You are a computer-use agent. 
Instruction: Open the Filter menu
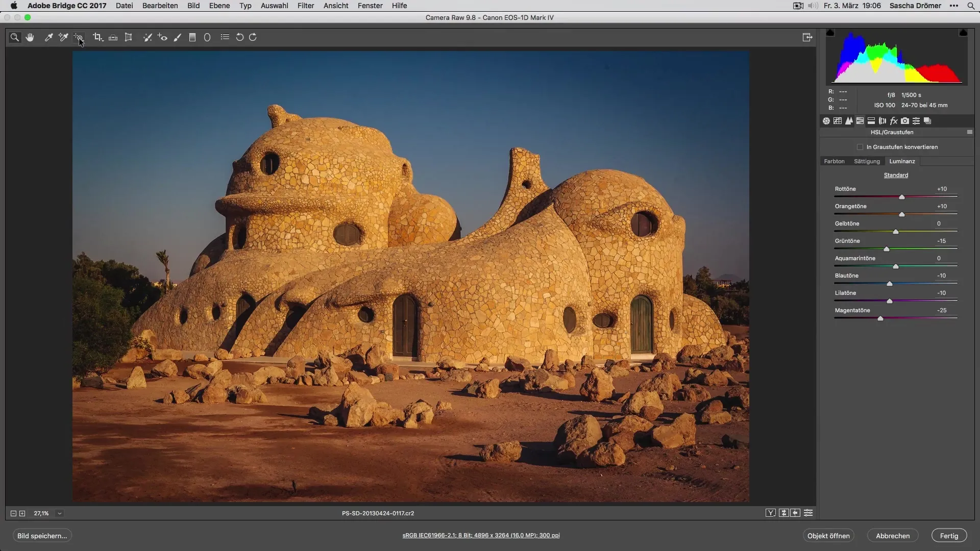tap(306, 6)
